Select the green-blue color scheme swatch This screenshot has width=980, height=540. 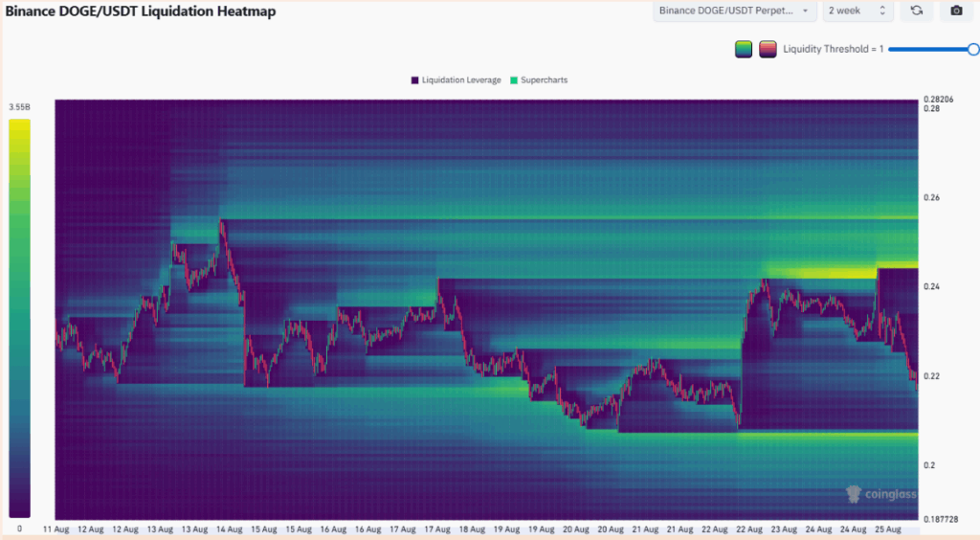(743, 49)
